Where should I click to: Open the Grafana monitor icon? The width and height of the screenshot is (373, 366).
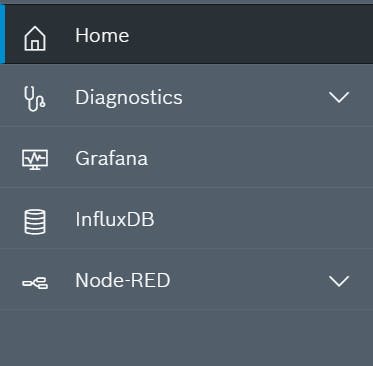(35, 160)
